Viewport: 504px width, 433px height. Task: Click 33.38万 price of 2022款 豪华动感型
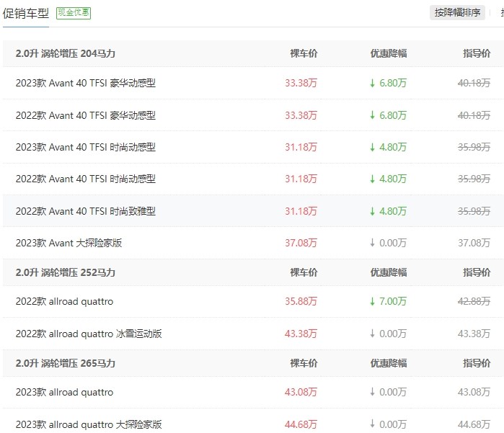(301, 115)
